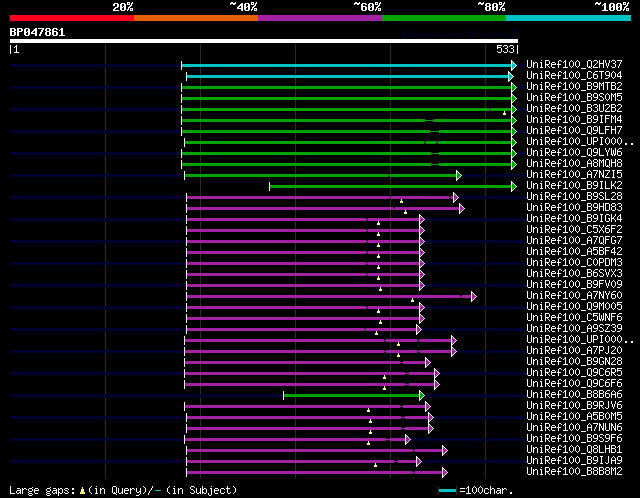Select the UniRef100_A7PJ20 label

[574, 351]
